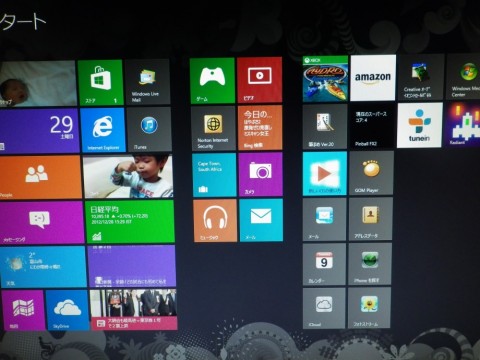
Task: Open the teal Mail envelope tile
Action: click(x=261, y=220)
